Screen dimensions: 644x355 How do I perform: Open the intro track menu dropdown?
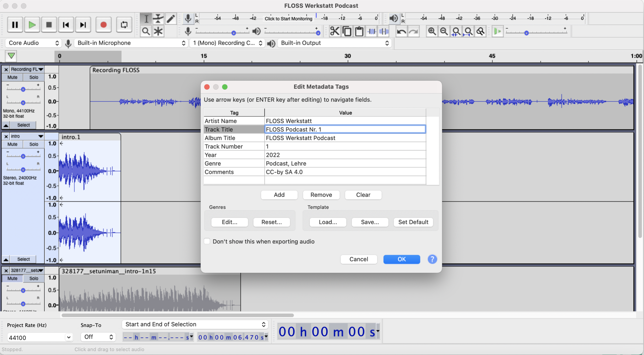pyautogui.click(x=27, y=136)
